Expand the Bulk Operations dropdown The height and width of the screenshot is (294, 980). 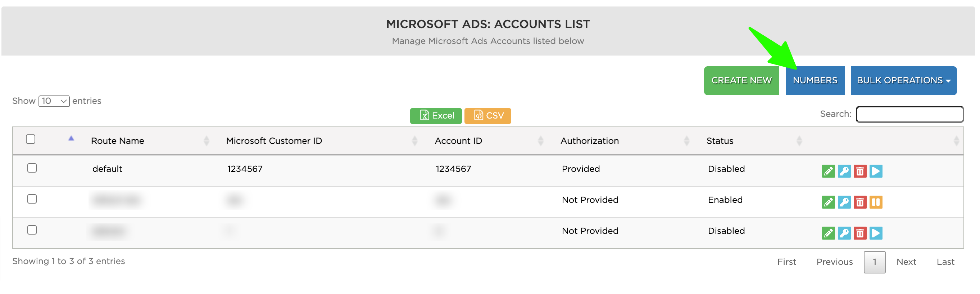click(903, 80)
